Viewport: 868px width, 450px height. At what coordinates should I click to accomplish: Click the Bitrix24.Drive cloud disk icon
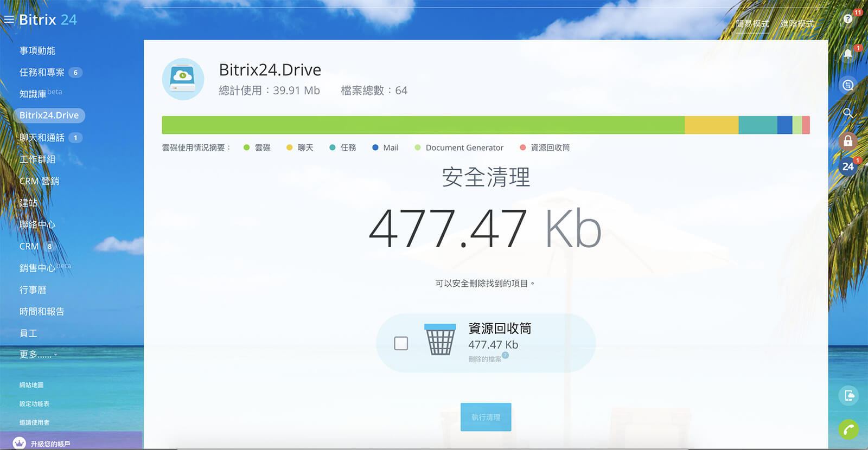(x=183, y=79)
